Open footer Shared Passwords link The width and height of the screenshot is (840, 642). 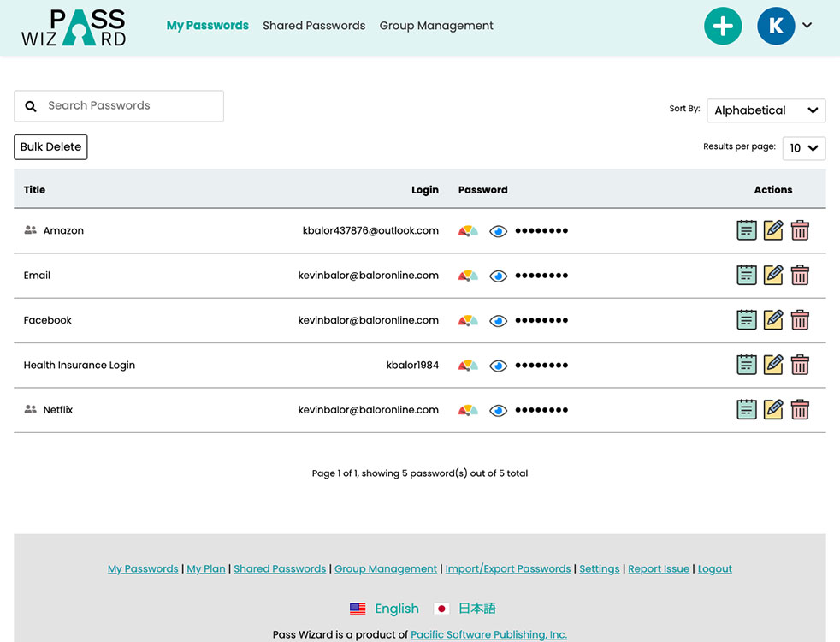coord(280,568)
